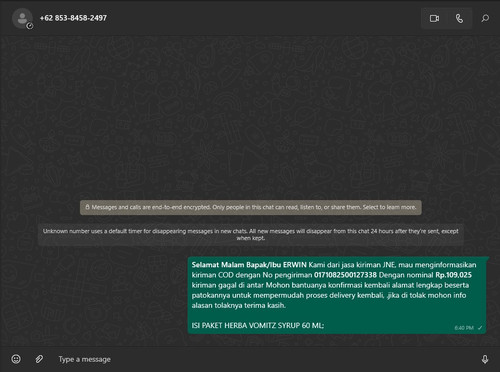Select the end-to-end encrypted notice
Image resolution: width=500 pixels, height=372 pixels.
tap(251, 207)
